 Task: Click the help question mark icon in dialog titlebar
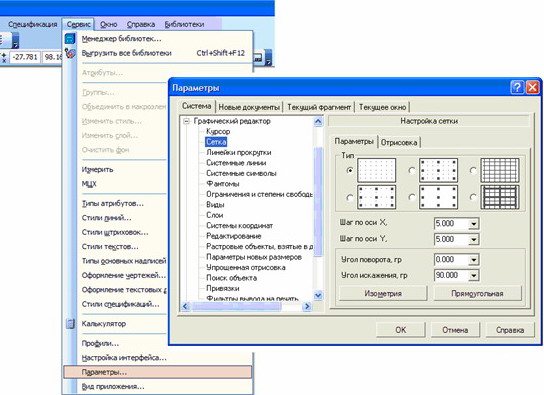pyautogui.click(x=517, y=87)
